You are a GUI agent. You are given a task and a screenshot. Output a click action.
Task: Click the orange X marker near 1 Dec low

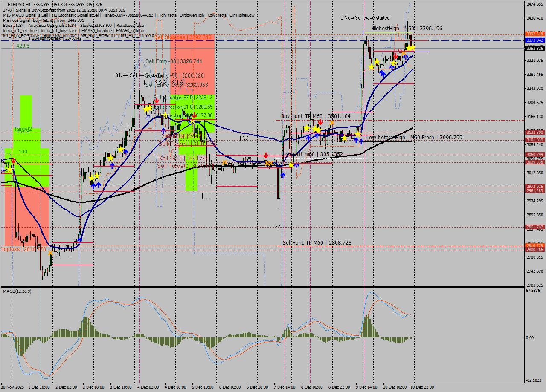pos(51,253)
